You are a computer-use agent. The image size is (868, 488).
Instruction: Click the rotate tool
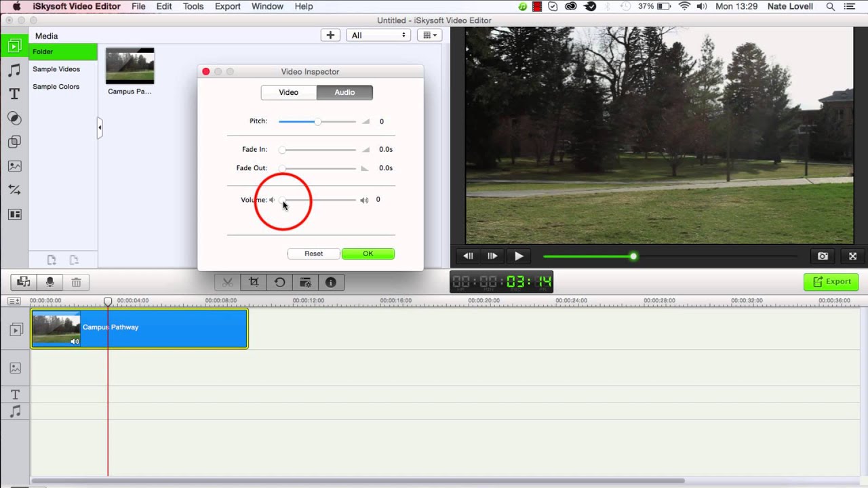pos(279,283)
